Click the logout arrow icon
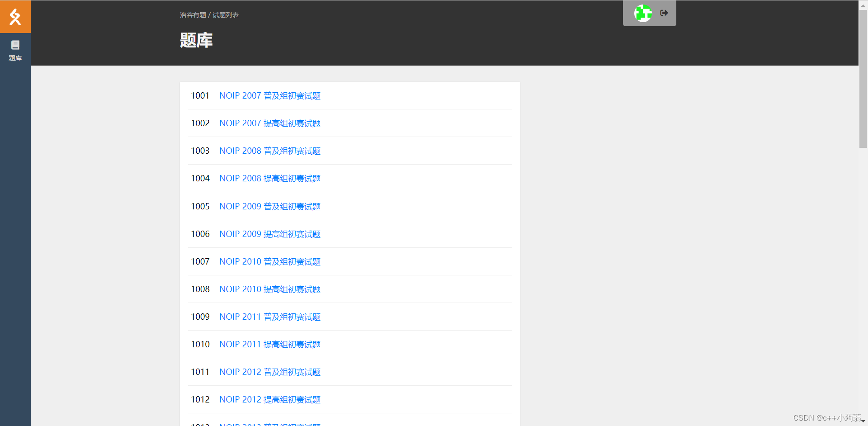 click(x=664, y=13)
